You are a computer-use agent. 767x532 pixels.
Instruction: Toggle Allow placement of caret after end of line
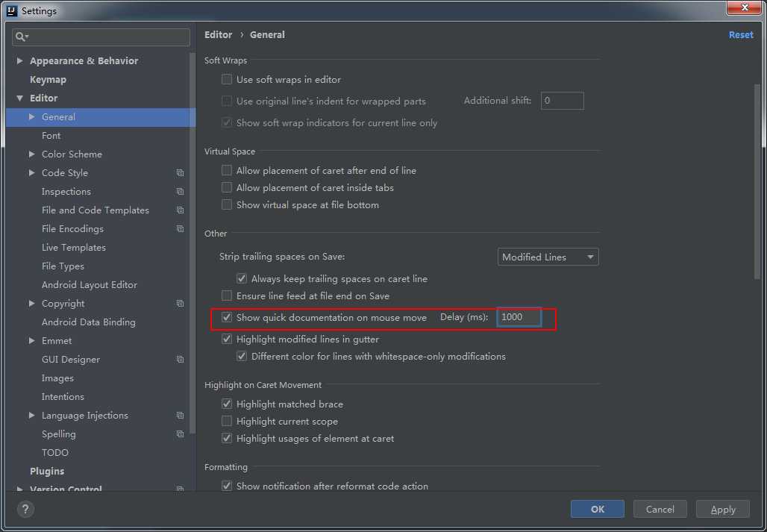(227, 171)
